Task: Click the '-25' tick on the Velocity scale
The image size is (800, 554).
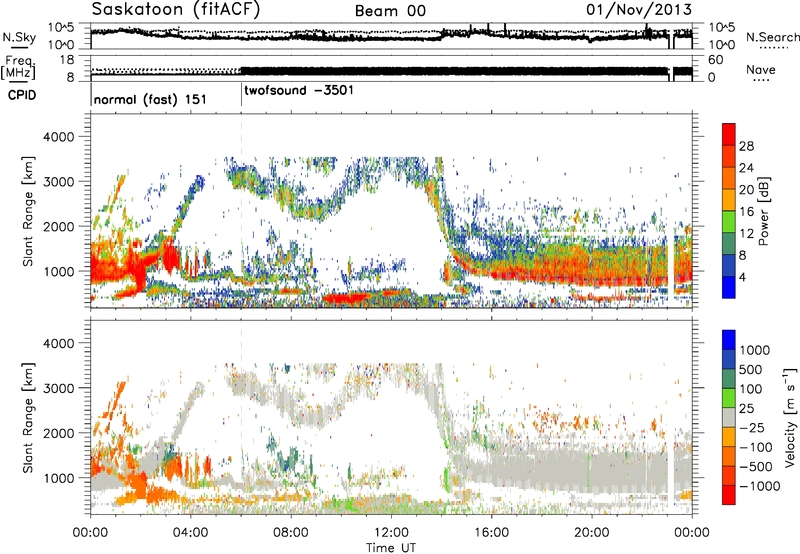Action: point(752,428)
